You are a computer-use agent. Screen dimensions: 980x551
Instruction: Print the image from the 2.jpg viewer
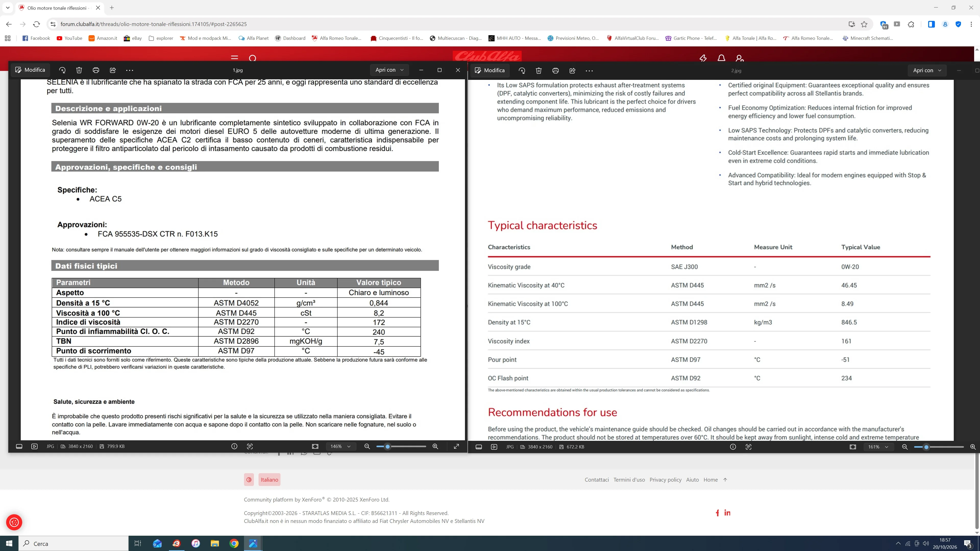[x=555, y=70]
